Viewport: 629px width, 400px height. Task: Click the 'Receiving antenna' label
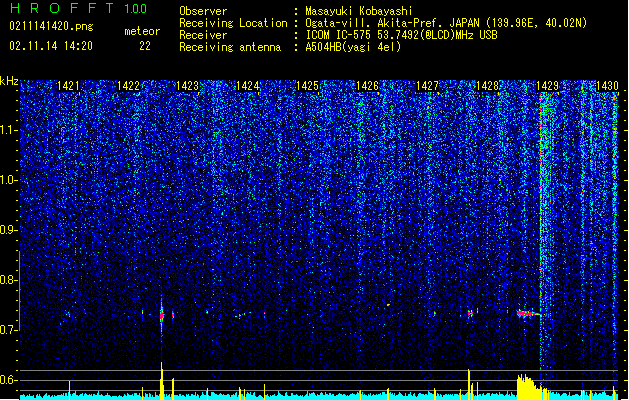[x=230, y=47]
